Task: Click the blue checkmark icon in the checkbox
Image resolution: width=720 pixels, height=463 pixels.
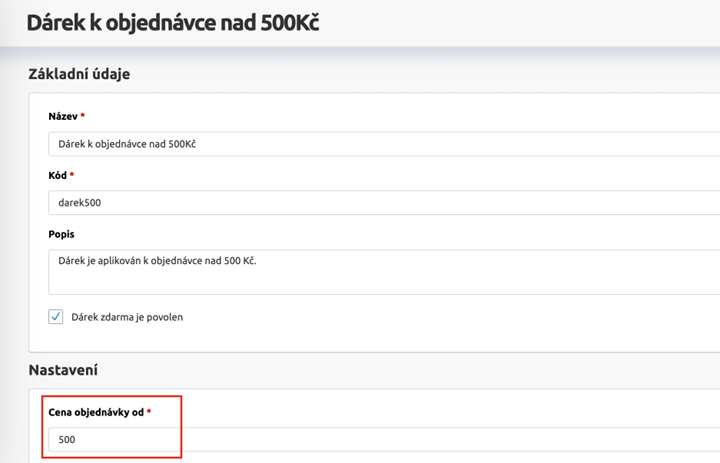Action: coord(56,317)
